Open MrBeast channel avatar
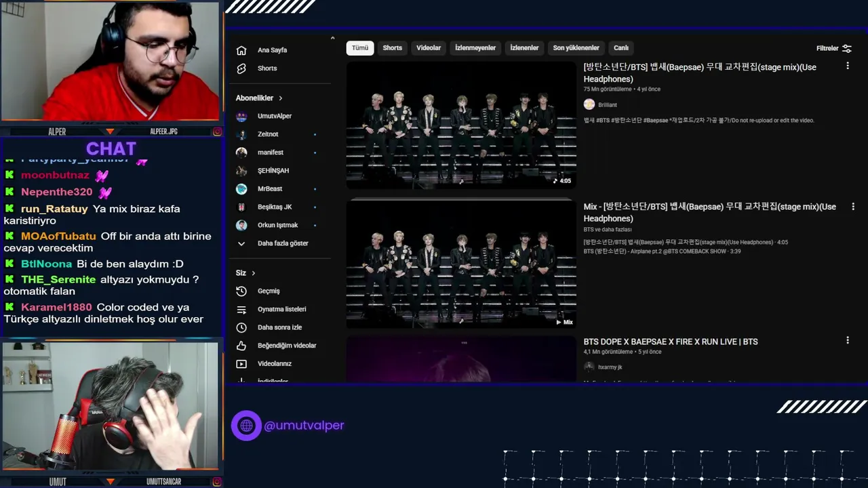Image resolution: width=868 pixels, height=488 pixels. (241, 189)
